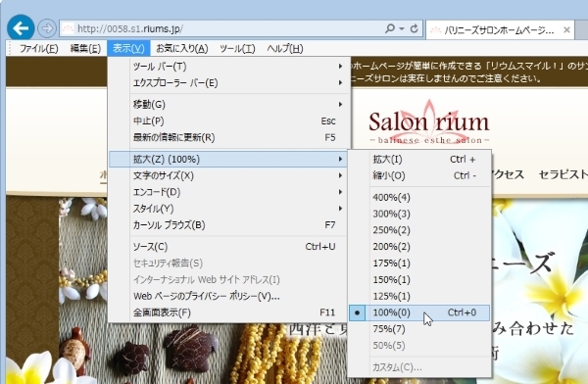The image size is (588, 384).
Task: Expand the 文字のサイズ(X) submenu
Action: [x=229, y=175]
